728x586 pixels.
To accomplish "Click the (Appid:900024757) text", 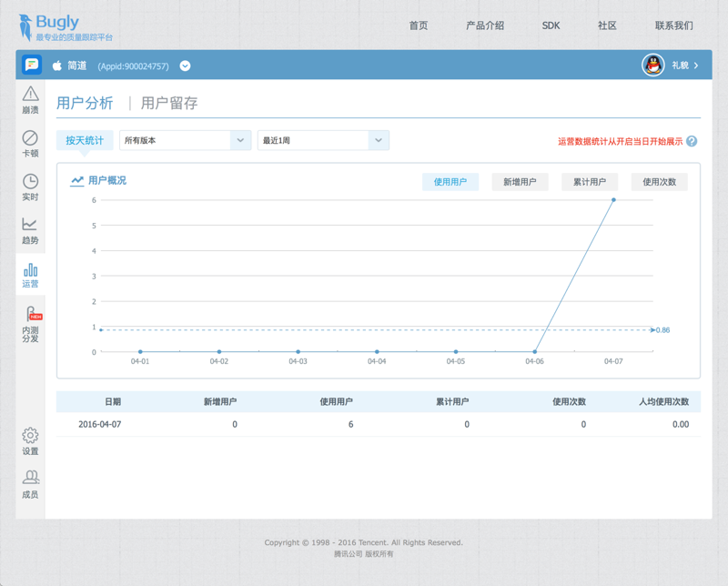I will click(133, 66).
